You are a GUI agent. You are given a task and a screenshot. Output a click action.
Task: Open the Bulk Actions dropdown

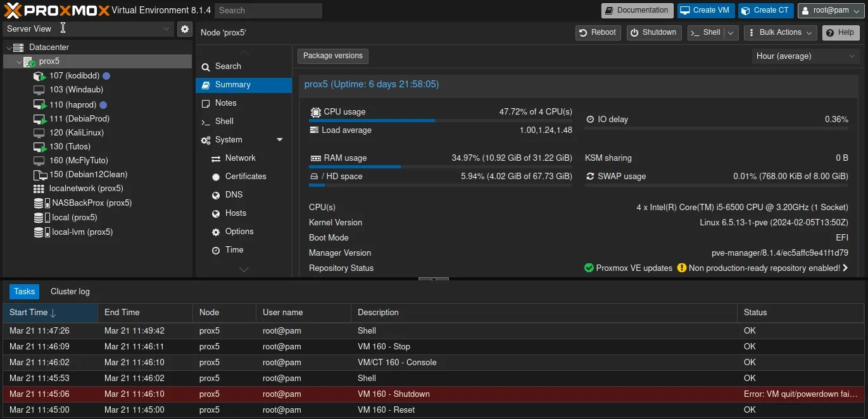780,32
